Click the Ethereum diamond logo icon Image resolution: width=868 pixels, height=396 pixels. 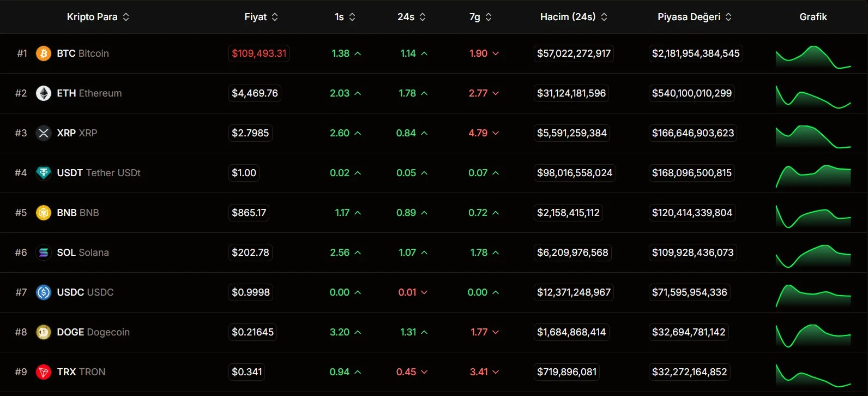pyautogui.click(x=44, y=93)
